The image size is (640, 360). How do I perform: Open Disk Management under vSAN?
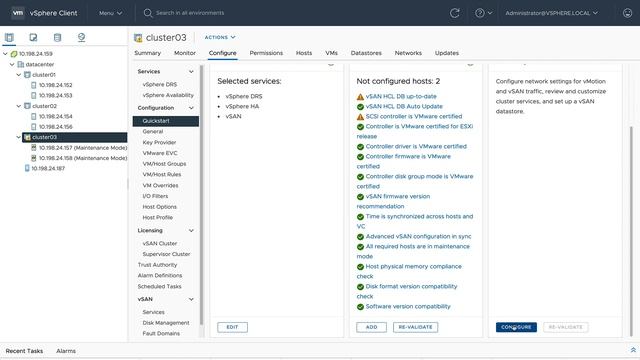166,323
